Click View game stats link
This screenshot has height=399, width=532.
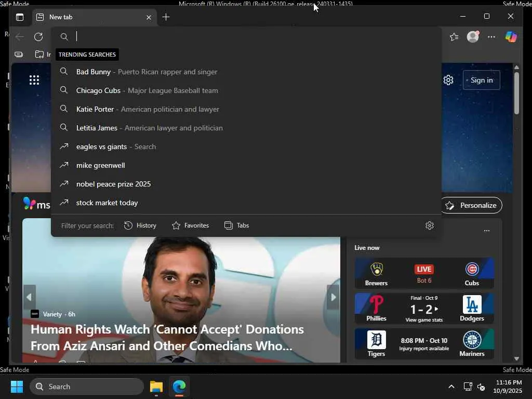(424, 320)
